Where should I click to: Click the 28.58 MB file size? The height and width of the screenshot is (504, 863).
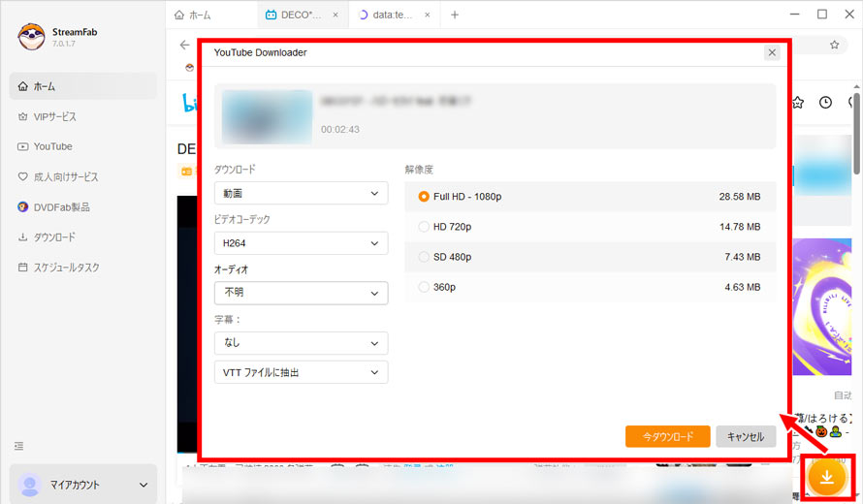coord(739,197)
